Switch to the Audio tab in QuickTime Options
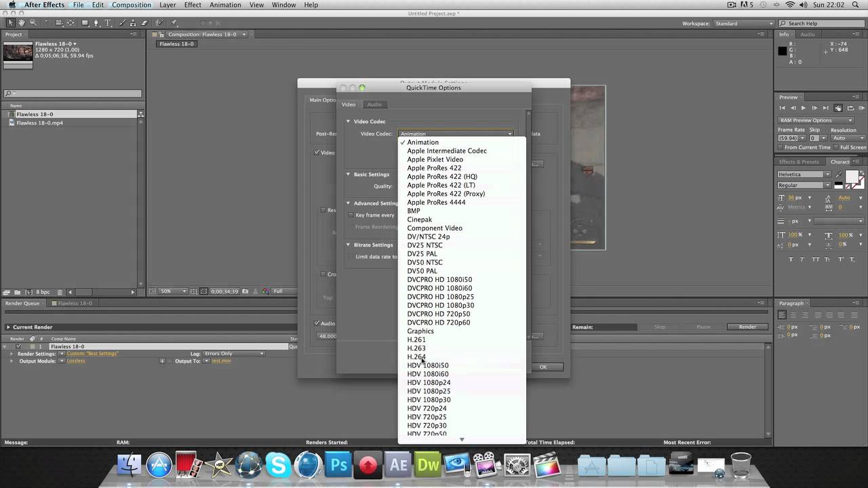This screenshot has width=868, height=488. [374, 104]
